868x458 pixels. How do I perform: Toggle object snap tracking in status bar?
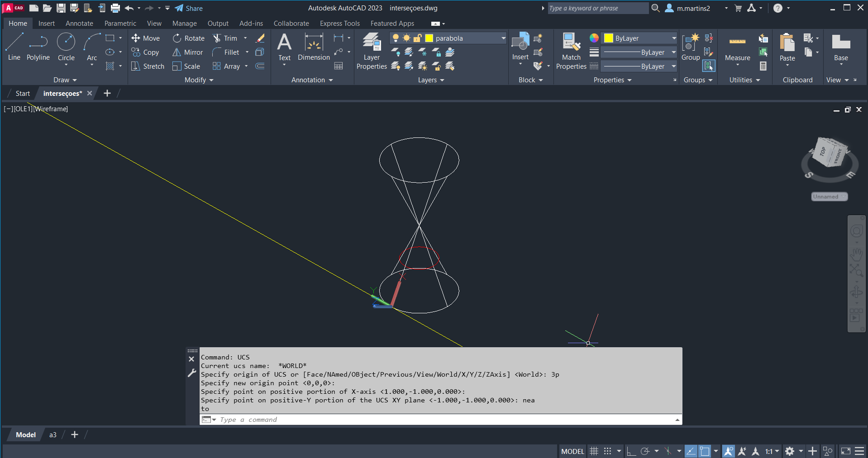(691, 451)
